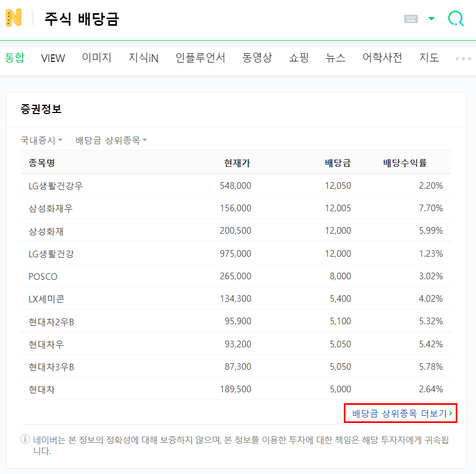The width and height of the screenshot is (476, 474).
Task: Click the search field containing 주식 배당금
Action: pyautogui.click(x=213, y=19)
